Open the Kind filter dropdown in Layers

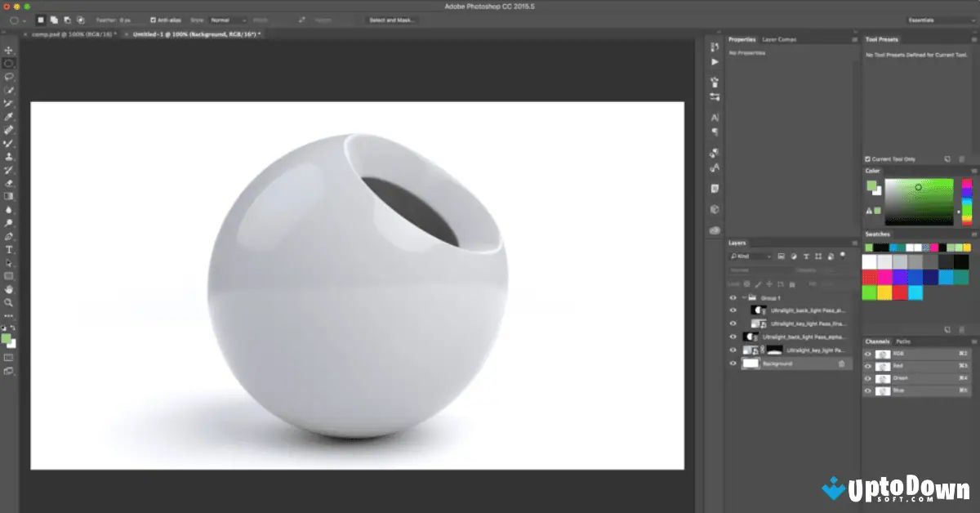(x=751, y=256)
